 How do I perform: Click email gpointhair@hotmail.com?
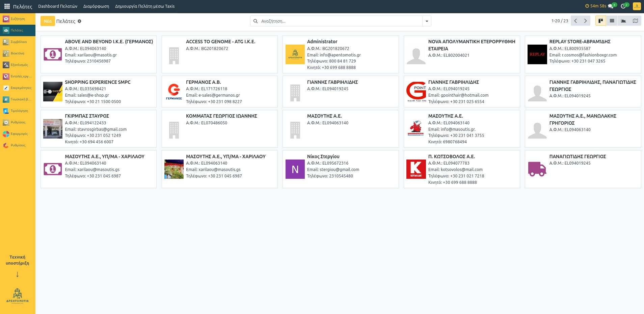coord(464,95)
